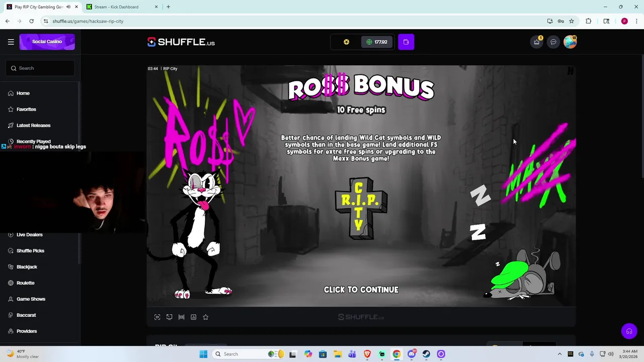Reload the current page
Screen dimensions: 644x362
pos(31,21)
